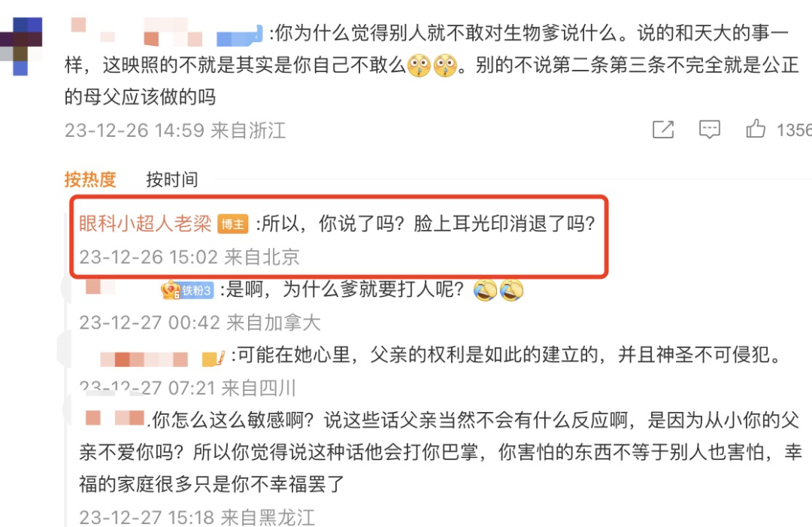This screenshot has height=527, width=812.
Task: Switch reply sorting to 按时间
Action: pyautogui.click(x=172, y=180)
